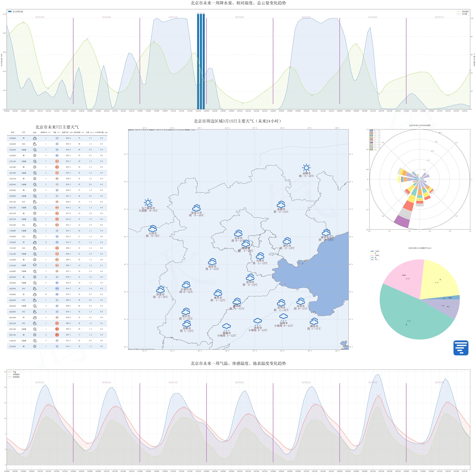Click the overcast icon in the 15日00时 row
476x473 pixels.
[35, 138]
